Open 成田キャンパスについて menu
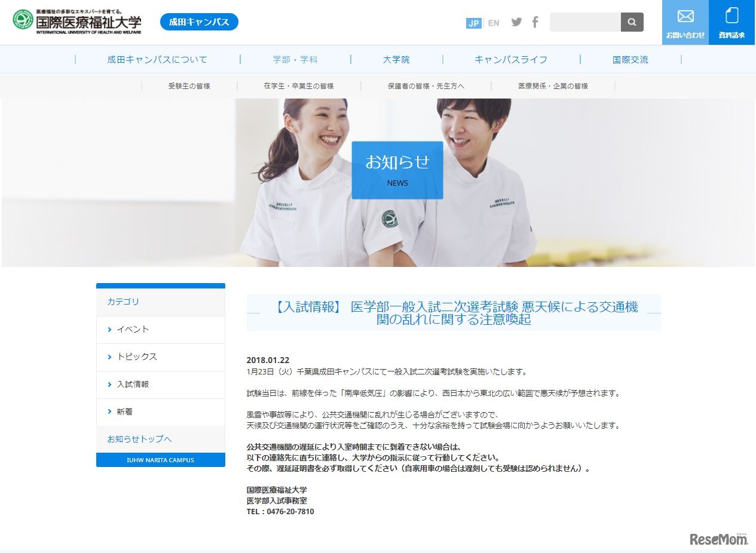This screenshot has height=553, width=756. coord(157,60)
